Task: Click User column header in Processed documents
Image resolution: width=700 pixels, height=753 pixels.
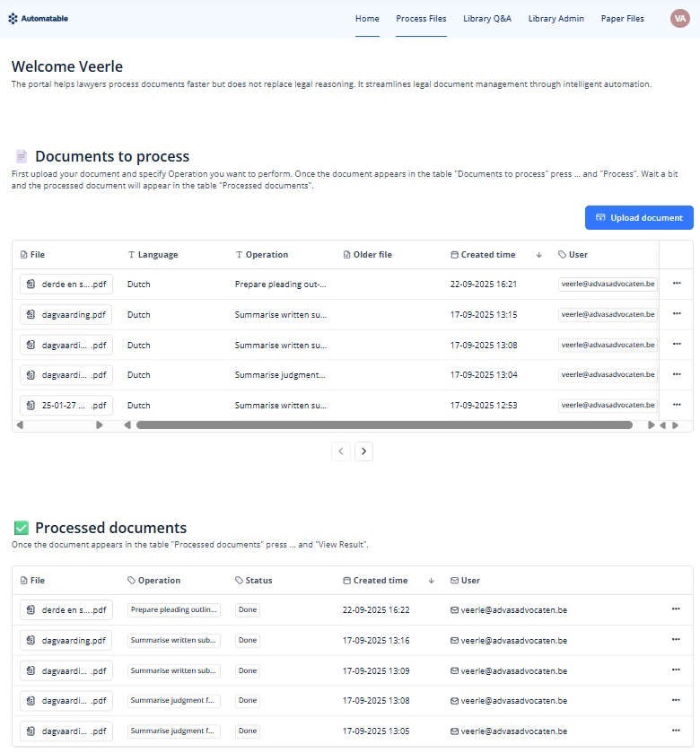Action: click(x=465, y=580)
